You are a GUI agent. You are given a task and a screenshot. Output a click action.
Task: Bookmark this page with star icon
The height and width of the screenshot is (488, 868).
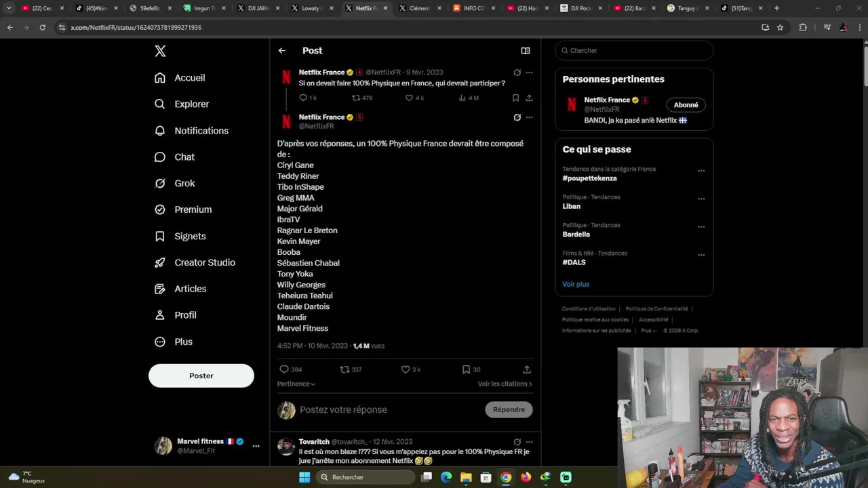pos(781,27)
